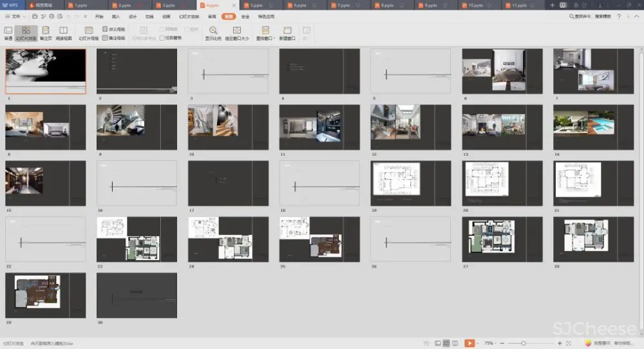
Task: Toggle the Task Pane (任务窗格) checkbox
Action: pyautogui.click(x=162, y=38)
